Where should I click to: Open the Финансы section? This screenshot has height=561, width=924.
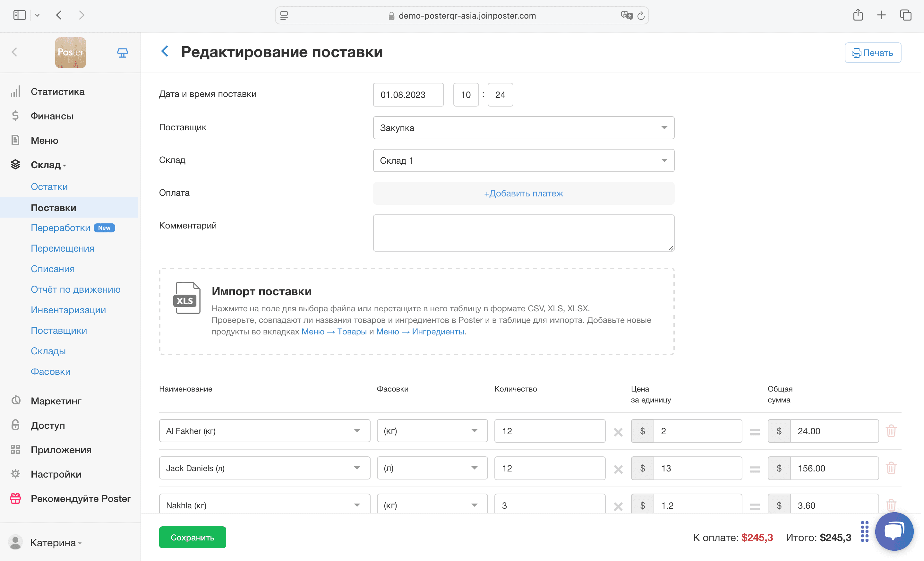(52, 116)
